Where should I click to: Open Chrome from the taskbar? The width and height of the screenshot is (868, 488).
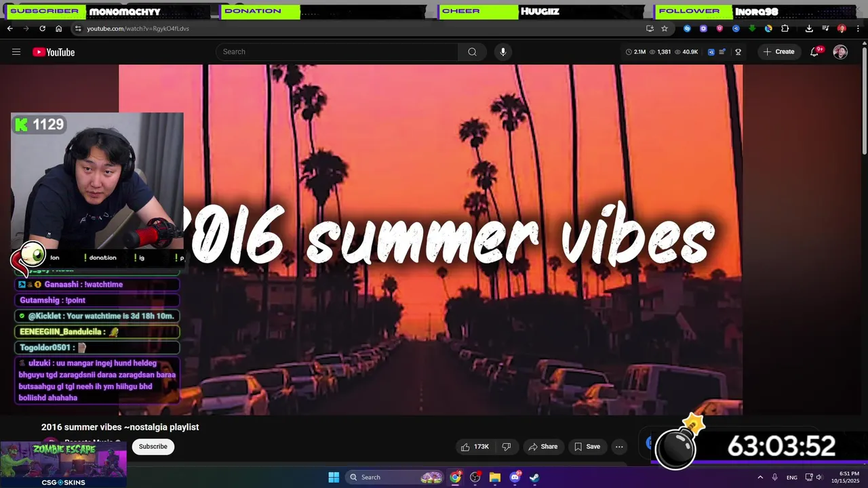(455, 477)
